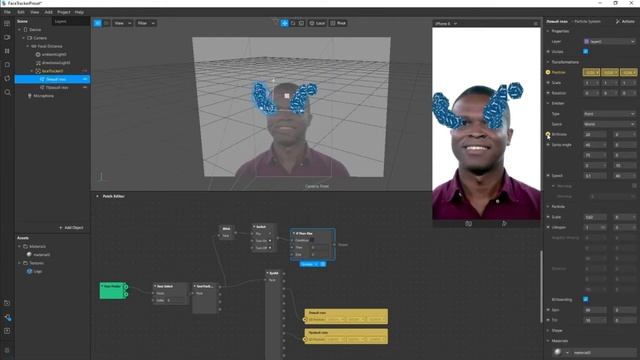Click the simulator camera-switch icon

tap(469, 224)
